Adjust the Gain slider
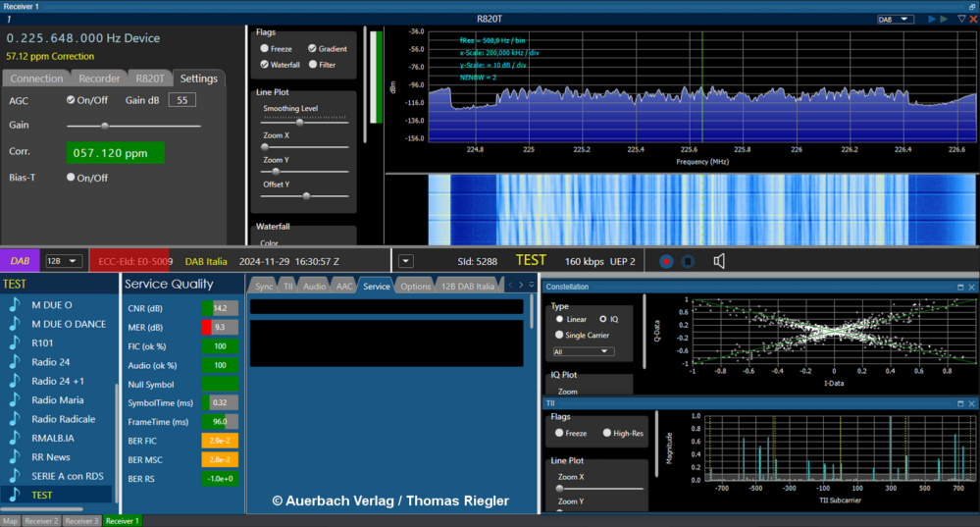 coord(133,126)
